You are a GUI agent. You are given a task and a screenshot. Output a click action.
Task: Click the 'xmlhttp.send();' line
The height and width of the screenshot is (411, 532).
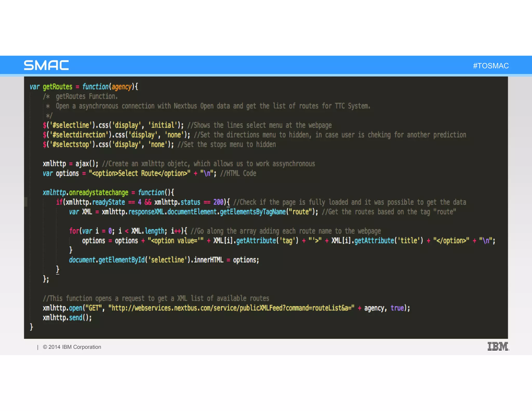(x=67, y=318)
